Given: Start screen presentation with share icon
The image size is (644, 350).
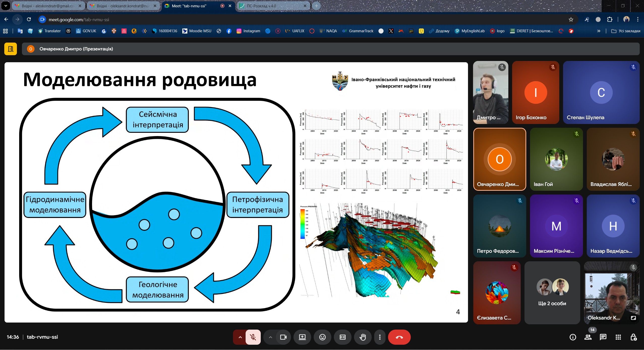Looking at the screenshot, I should point(302,337).
